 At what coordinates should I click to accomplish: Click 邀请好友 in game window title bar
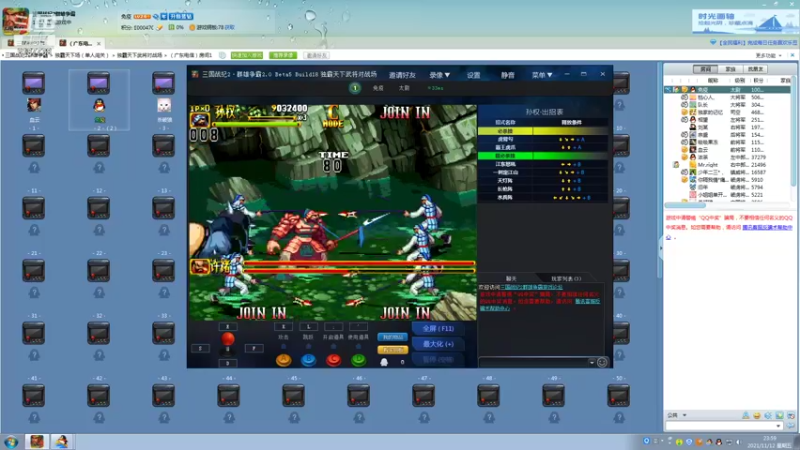tap(402, 75)
